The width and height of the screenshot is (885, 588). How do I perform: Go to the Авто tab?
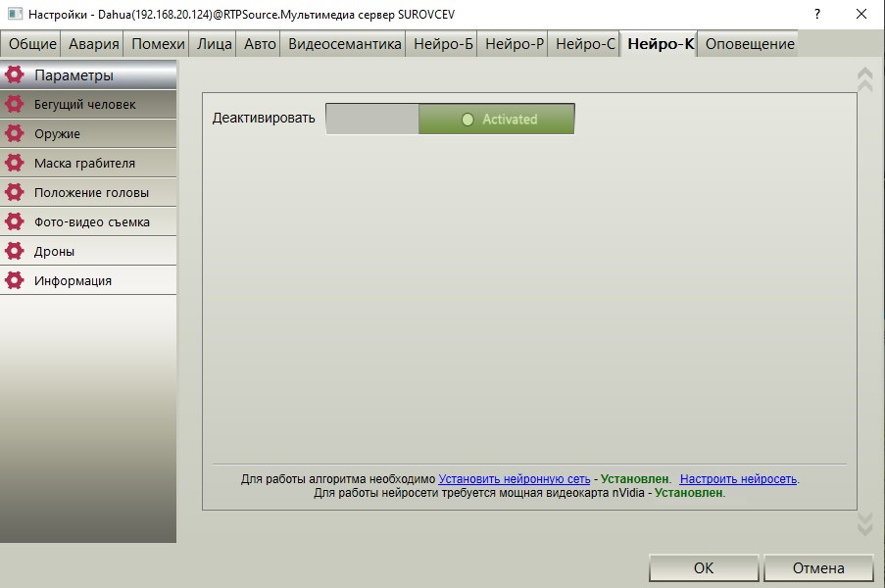pos(260,44)
